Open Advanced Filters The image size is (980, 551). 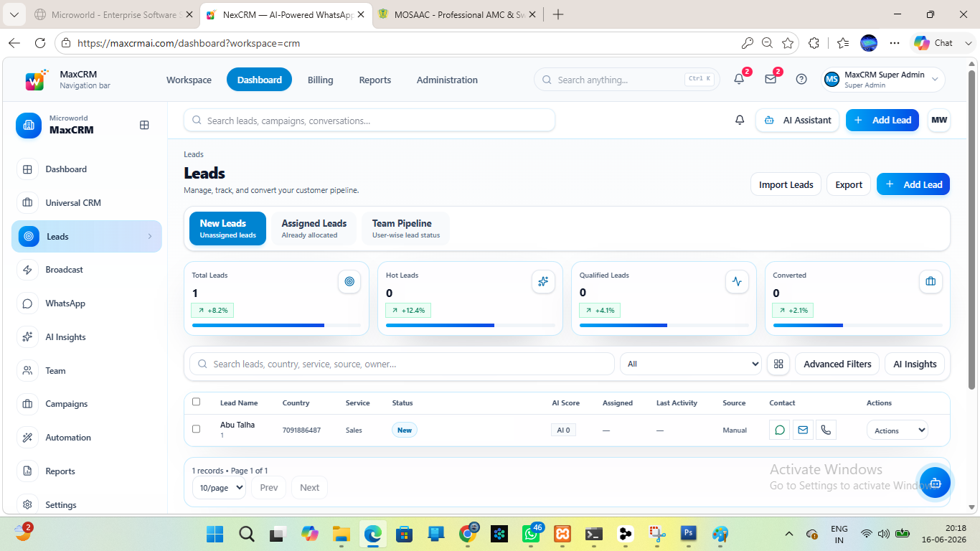point(837,364)
